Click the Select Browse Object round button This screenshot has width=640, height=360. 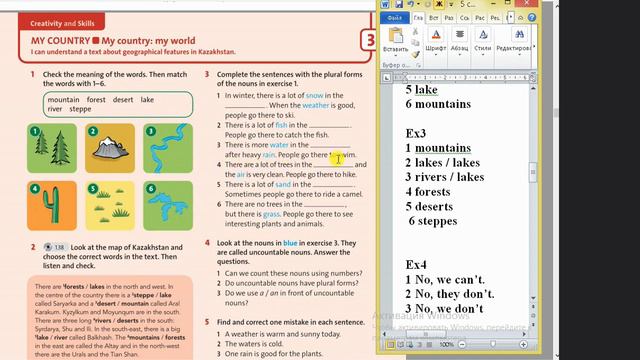point(533,315)
